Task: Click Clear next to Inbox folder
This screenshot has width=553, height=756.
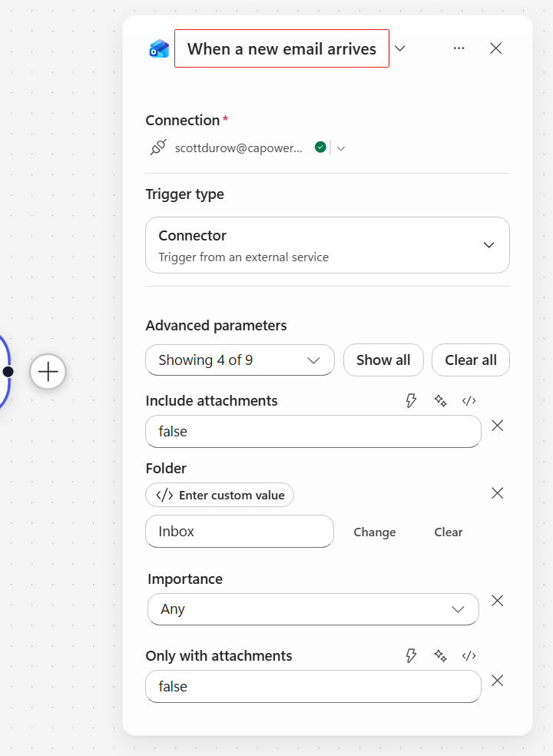Action: 449,532
